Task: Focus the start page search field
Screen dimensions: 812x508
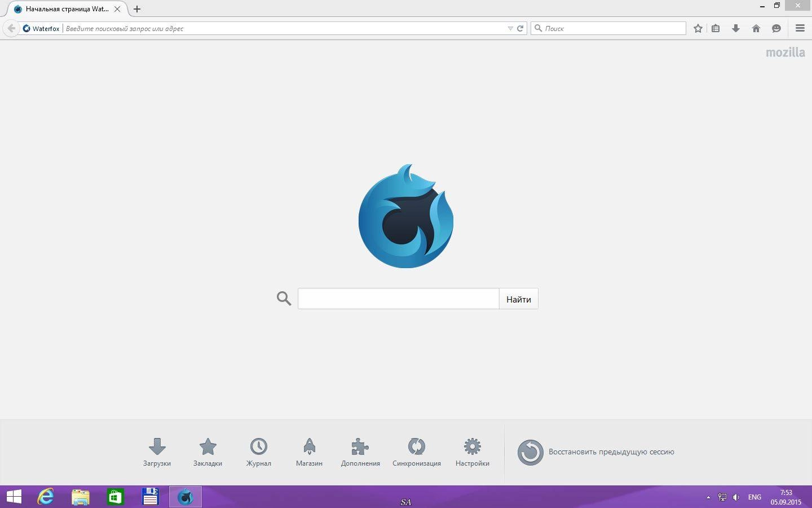Action: [398, 299]
